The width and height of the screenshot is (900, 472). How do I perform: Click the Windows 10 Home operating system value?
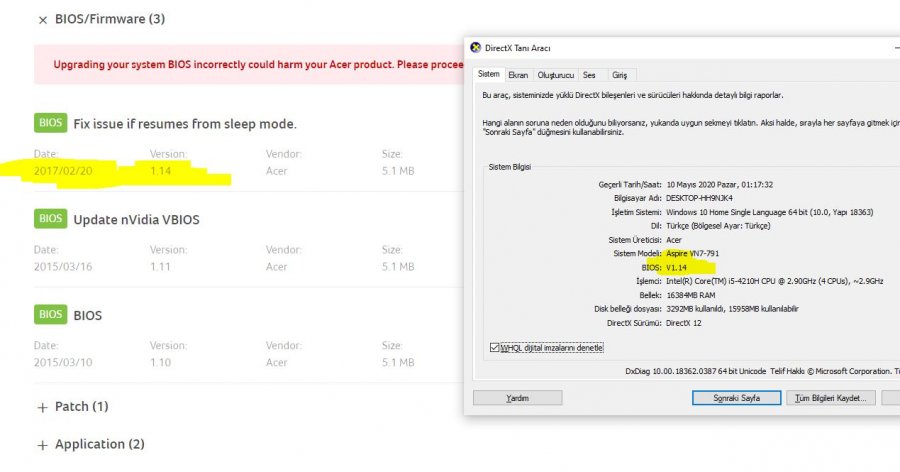pos(770,212)
